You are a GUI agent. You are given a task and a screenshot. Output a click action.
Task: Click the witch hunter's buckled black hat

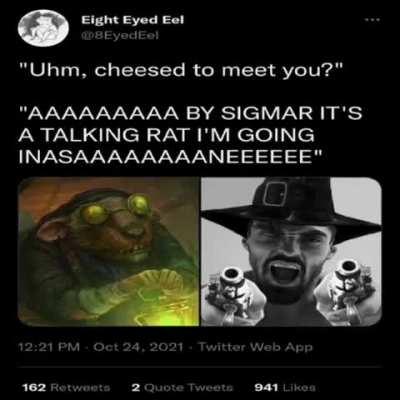tap(292, 208)
